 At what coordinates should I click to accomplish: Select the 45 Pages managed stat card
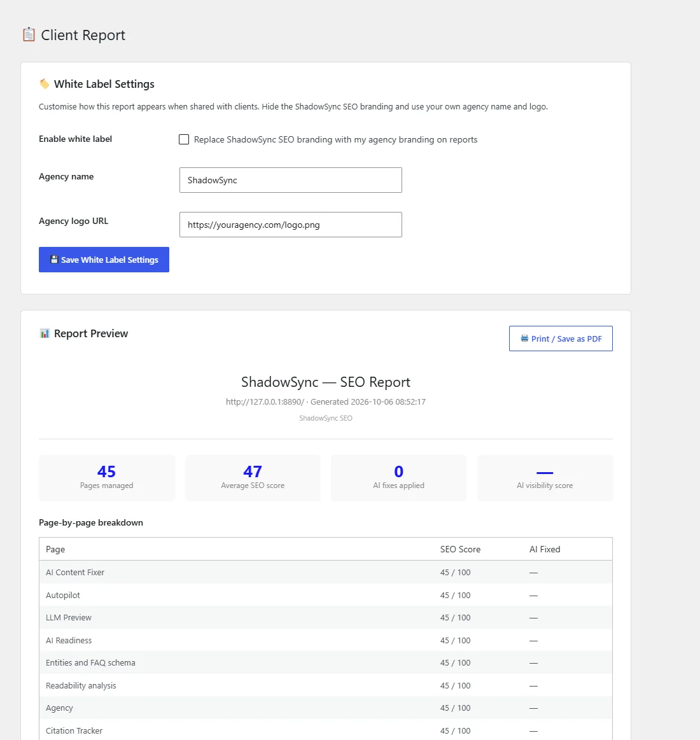pyautogui.click(x=107, y=478)
